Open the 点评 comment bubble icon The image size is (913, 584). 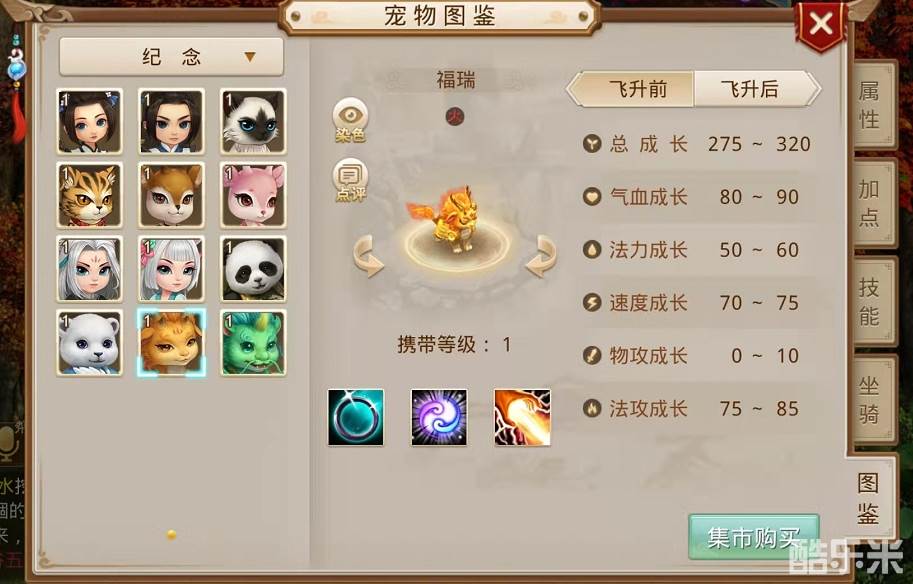[x=350, y=180]
